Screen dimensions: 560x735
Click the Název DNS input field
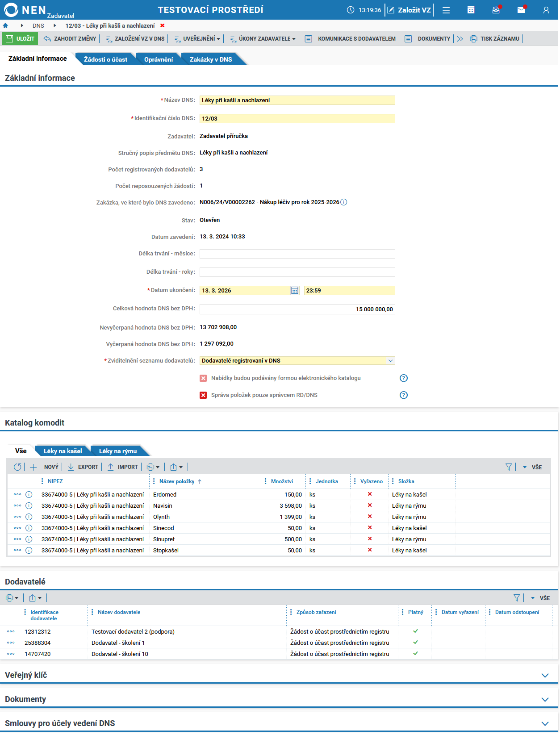[297, 100]
